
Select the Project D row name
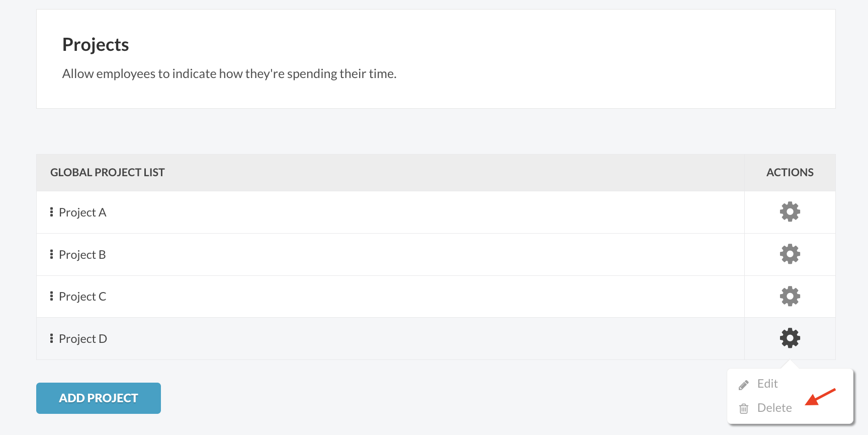[x=83, y=339]
